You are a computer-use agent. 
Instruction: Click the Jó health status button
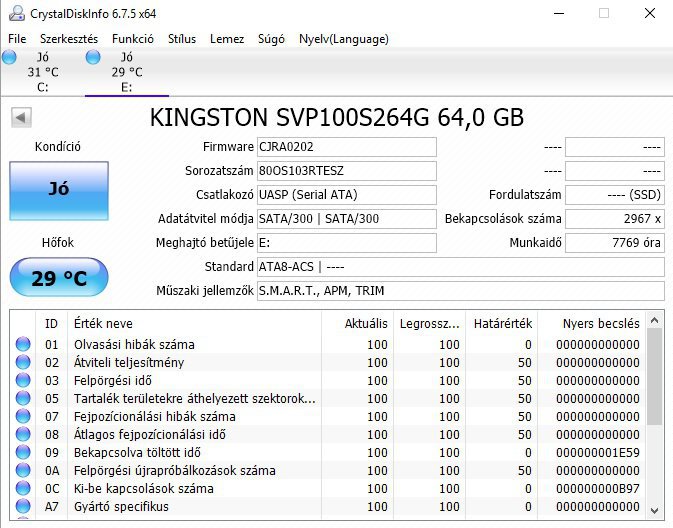click(x=59, y=191)
